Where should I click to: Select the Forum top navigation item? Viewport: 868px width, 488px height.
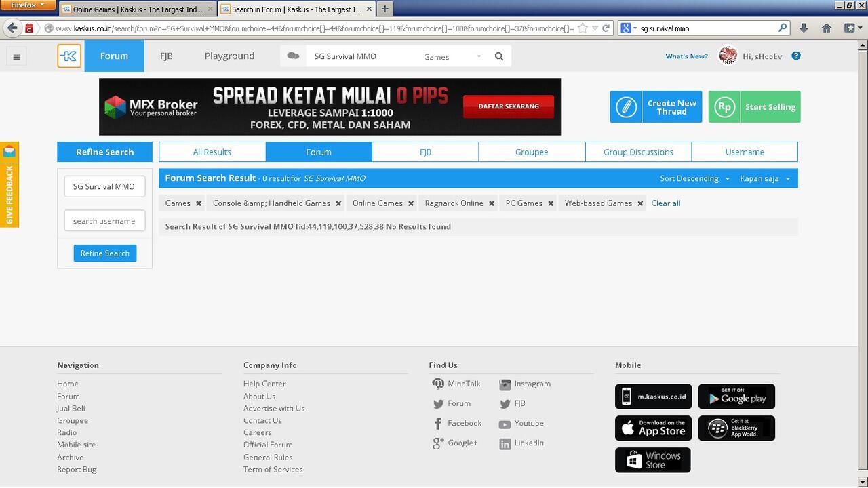[114, 56]
